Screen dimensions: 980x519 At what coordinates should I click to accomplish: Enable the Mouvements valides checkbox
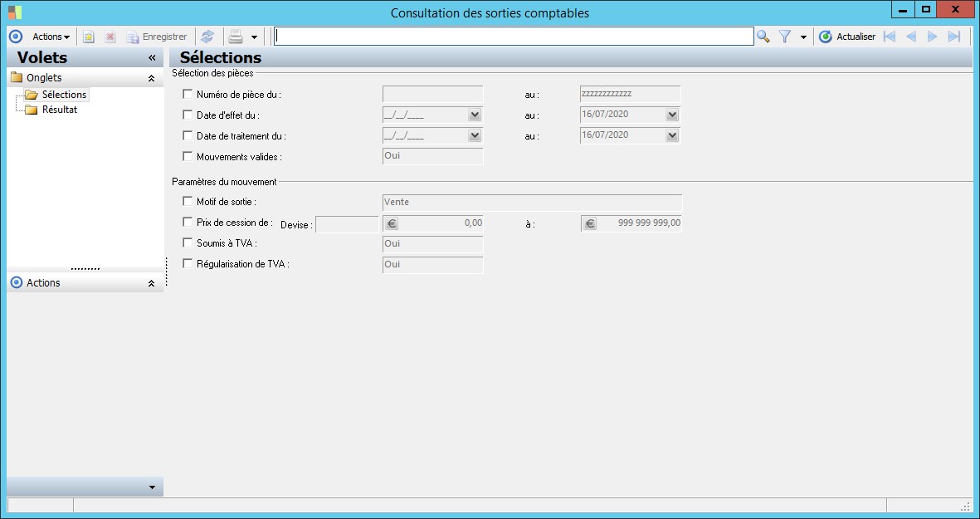[x=188, y=156]
